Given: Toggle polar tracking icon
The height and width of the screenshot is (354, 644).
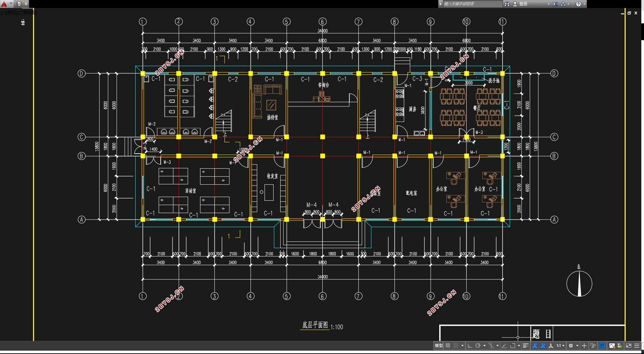Looking at the screenshot, I should click(x=478, y=346).
